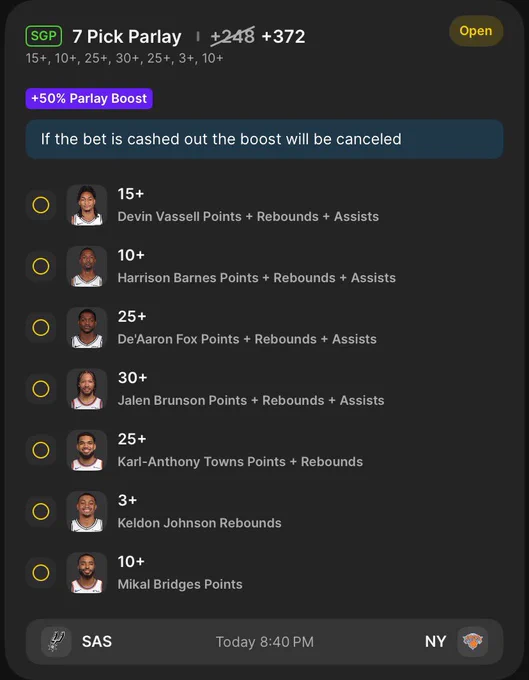Viewport: 529px width, 680px height.
Task: Click the New York Knicks team logo
Action: [473, 641]
